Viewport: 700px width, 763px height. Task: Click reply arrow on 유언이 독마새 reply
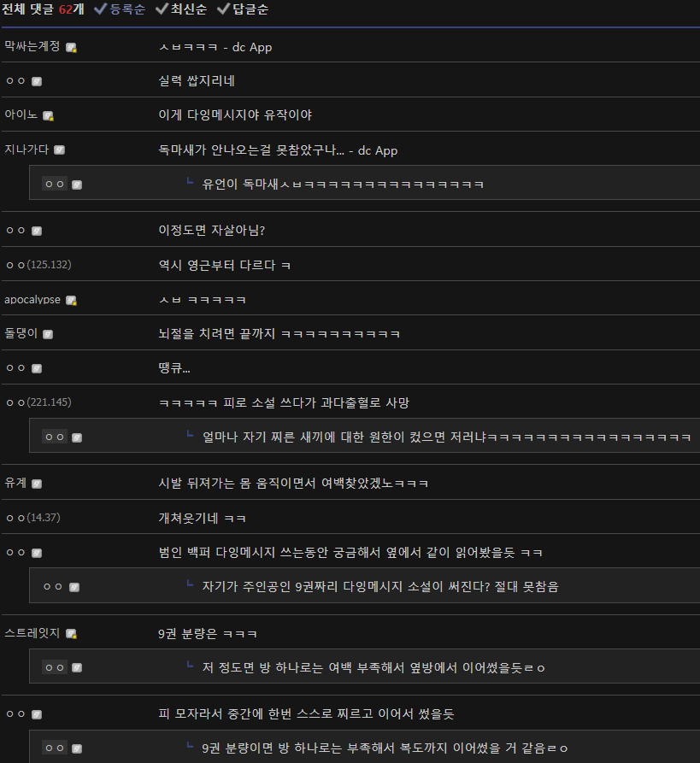click(190, 181)
